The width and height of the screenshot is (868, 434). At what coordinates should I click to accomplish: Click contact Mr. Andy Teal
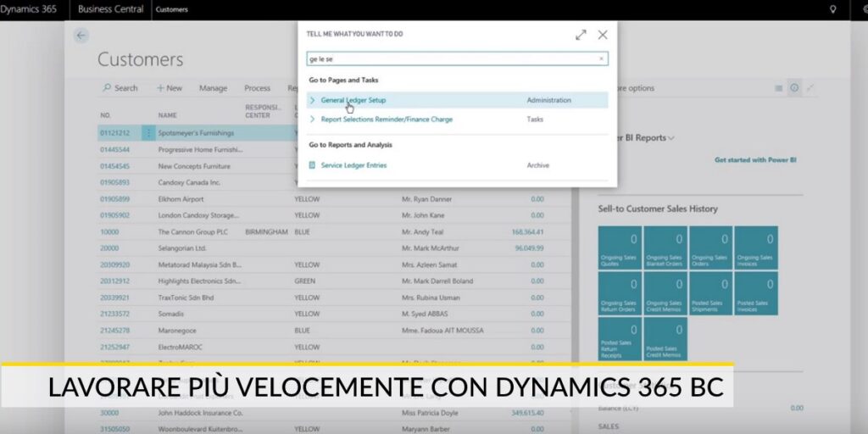(x=422, y=232)
